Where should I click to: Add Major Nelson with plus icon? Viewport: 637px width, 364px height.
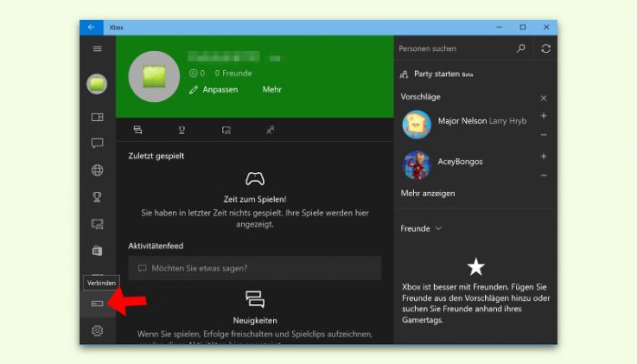pos(543,116)
